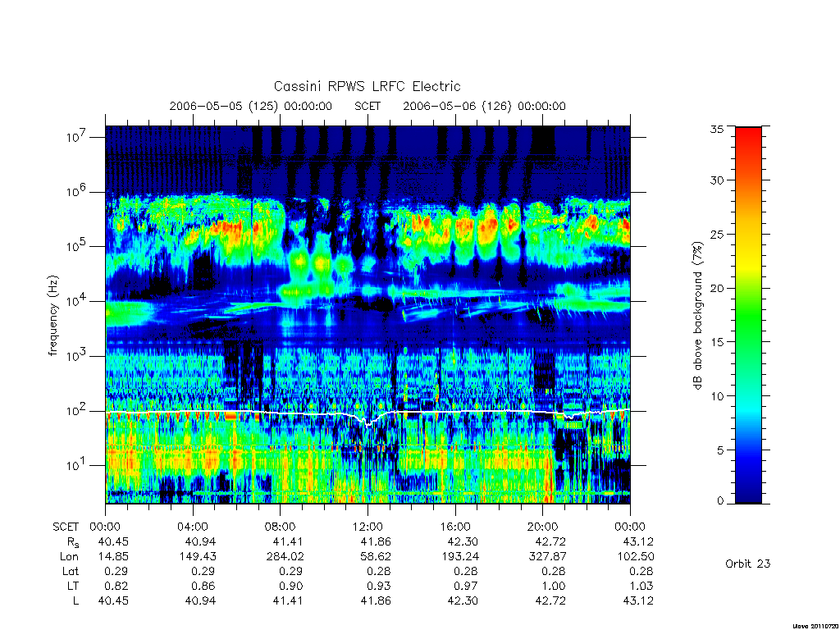Click the '10' colorbar tick label
Viewport: 840px width, 630px height.
(x=716, y=396)
